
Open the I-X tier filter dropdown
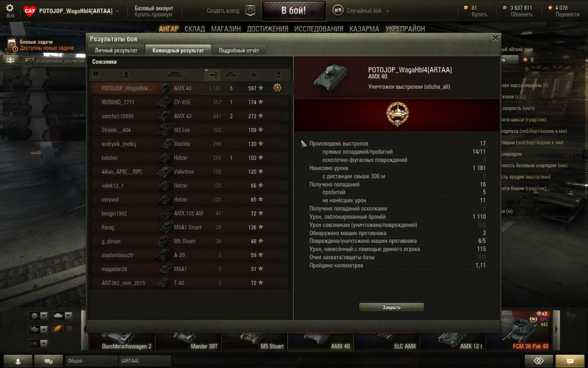pos(38,343)
